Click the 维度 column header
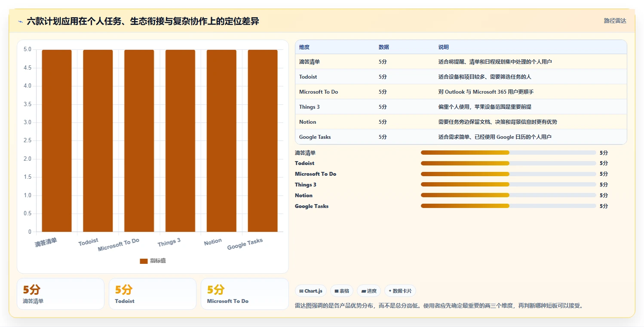 click(304, 47)
